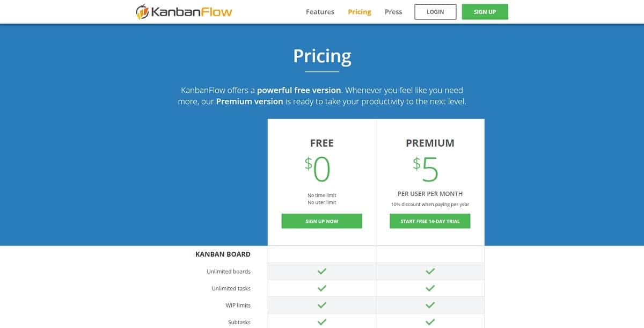
Task: Click the WIP limits checkmark in Premium column
Action: click(430, 305)
